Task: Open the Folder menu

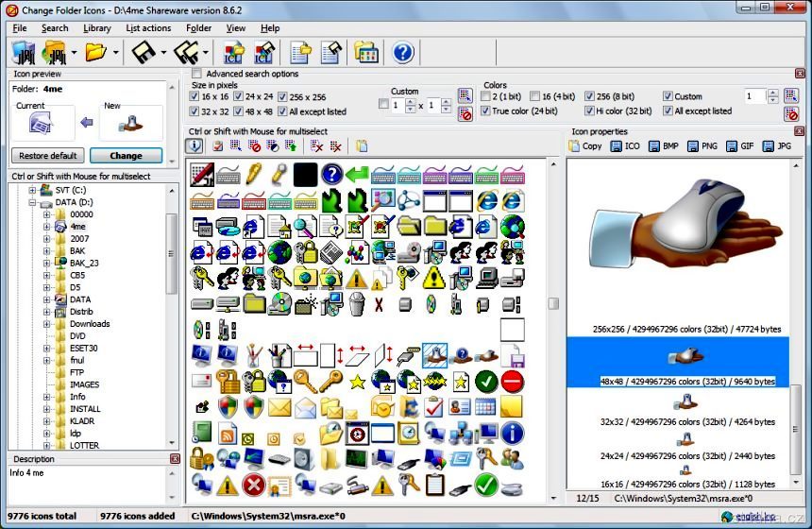Action: click(199, 28)
